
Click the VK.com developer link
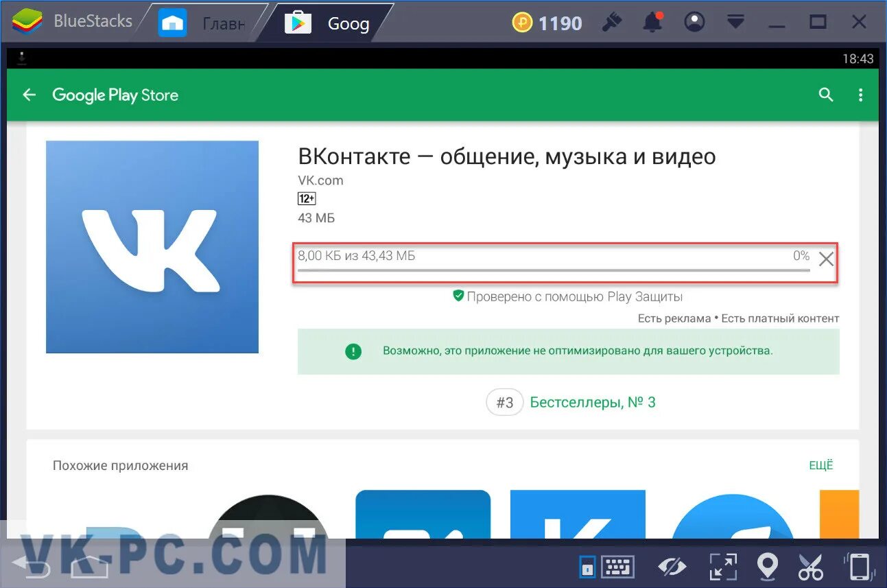coord(320,180)
